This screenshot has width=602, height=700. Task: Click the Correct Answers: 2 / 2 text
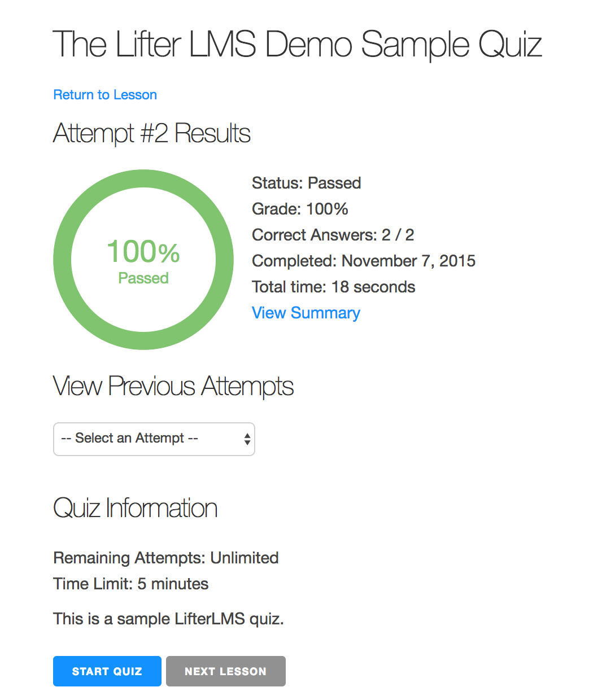pyautogui.click(x=333, y=235)
